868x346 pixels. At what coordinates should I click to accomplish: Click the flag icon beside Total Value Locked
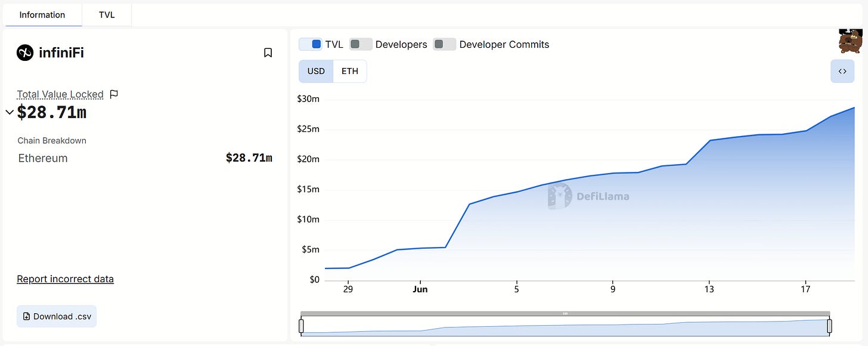[x=114, y=94]
